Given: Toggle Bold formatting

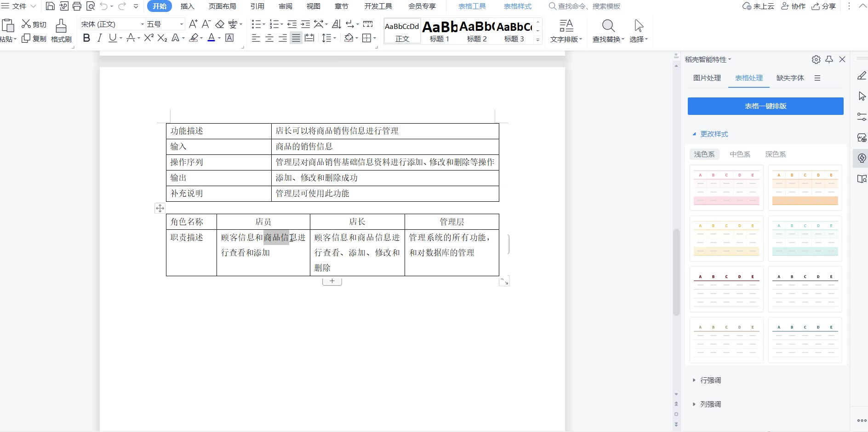Looking at the screenshot, I should coord(86,38).
